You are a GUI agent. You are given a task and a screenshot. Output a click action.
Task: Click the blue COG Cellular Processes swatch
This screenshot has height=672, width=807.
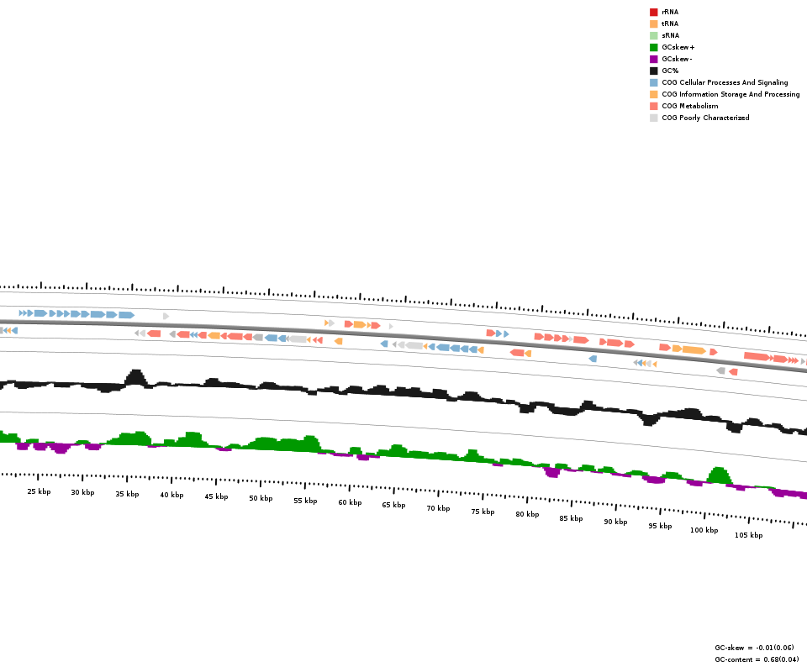(x=653, y=82)
